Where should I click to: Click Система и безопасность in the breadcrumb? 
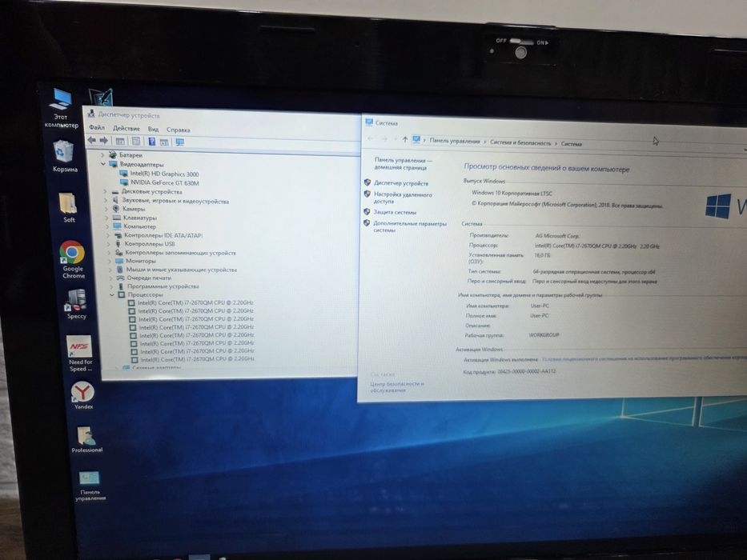(x=520, y=142)
